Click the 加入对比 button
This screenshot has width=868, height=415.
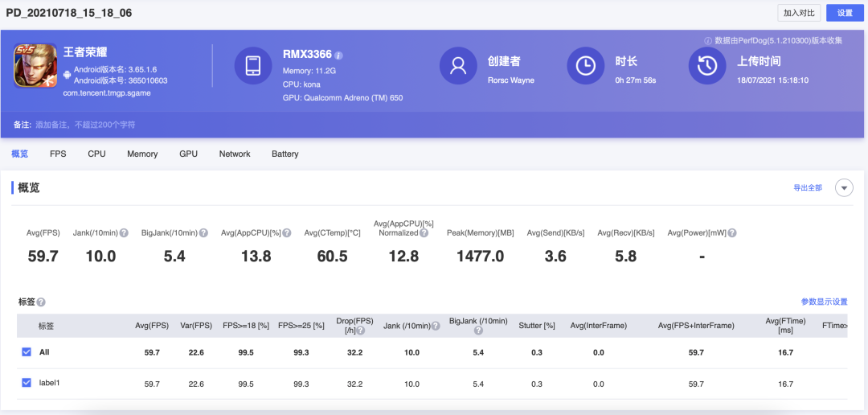click(800, 13)
